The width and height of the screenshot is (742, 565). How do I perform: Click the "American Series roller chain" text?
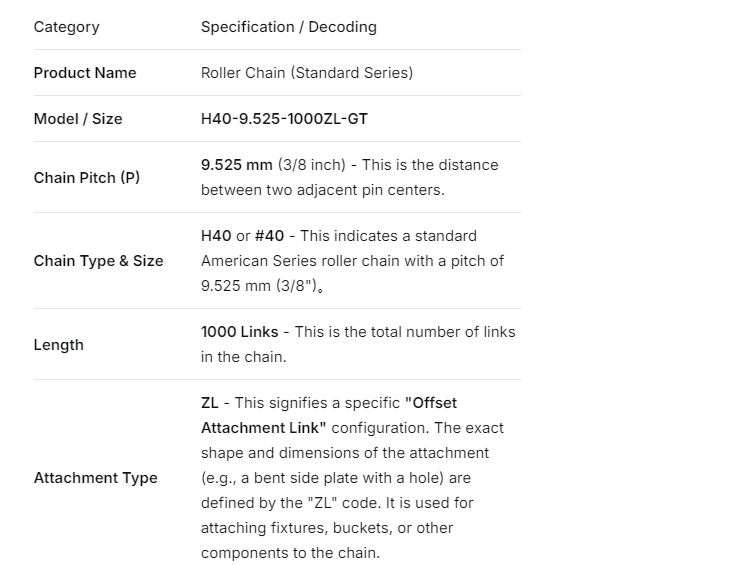coord(300,261)
